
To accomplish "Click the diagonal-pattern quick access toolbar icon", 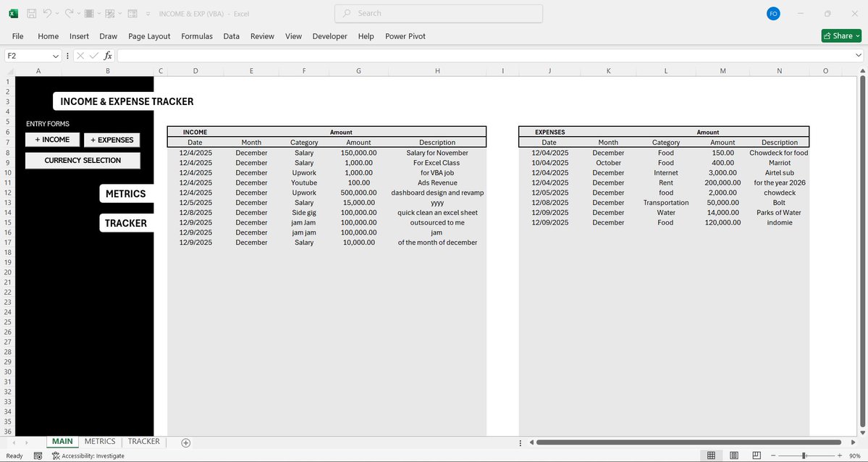I will tap(109, 13).
